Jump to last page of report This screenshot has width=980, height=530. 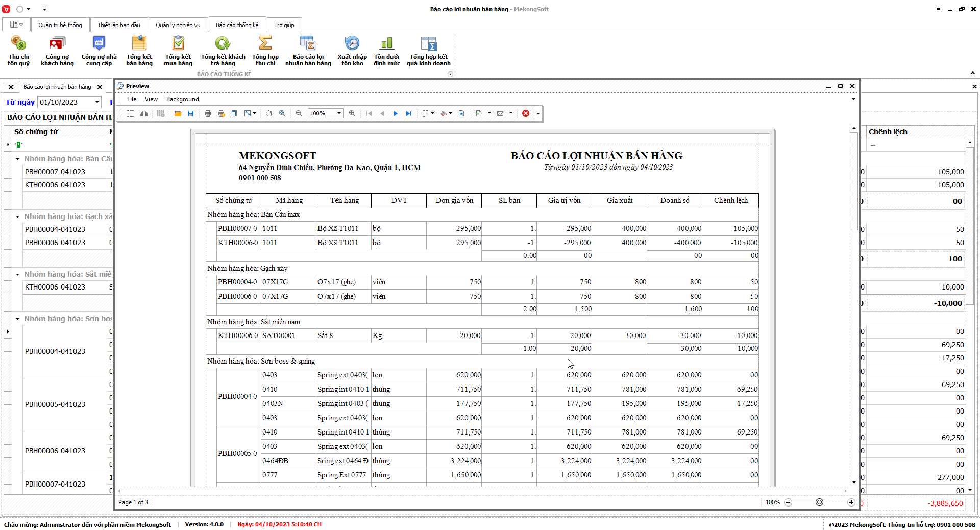tap(409, 113)
